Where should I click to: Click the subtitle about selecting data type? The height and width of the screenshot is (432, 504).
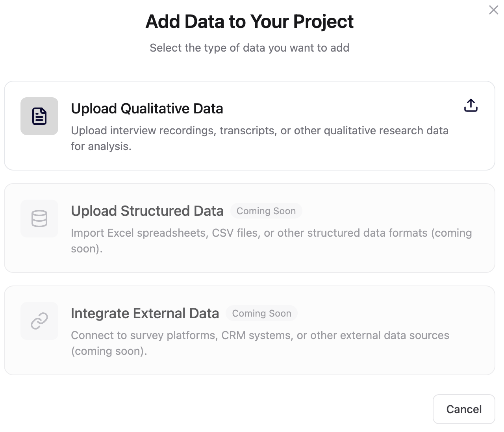[x=250, y=48]
